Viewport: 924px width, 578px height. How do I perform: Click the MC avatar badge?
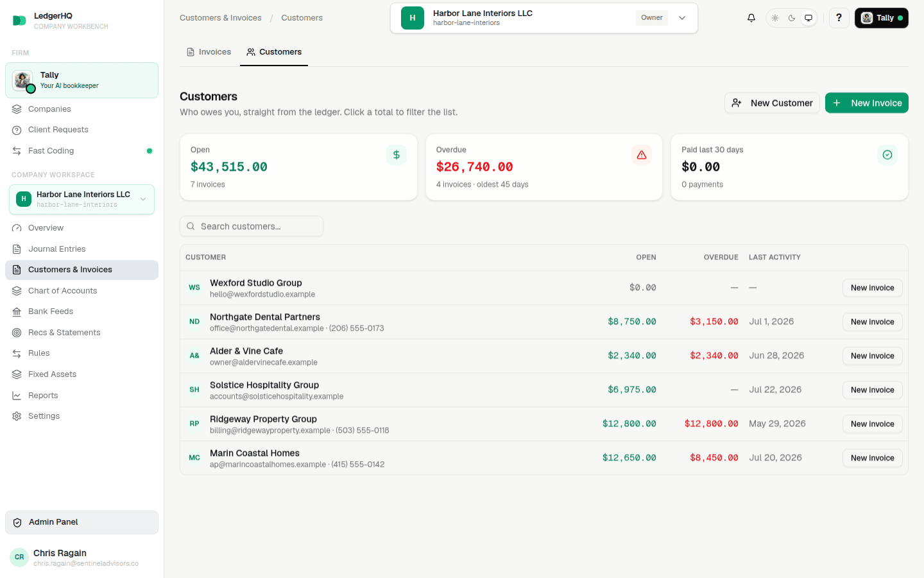click(x=194, y=458)
